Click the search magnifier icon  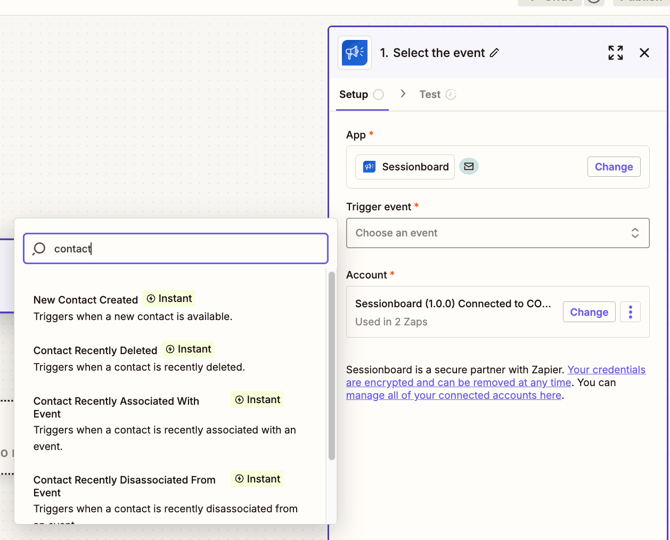point(39,248)
